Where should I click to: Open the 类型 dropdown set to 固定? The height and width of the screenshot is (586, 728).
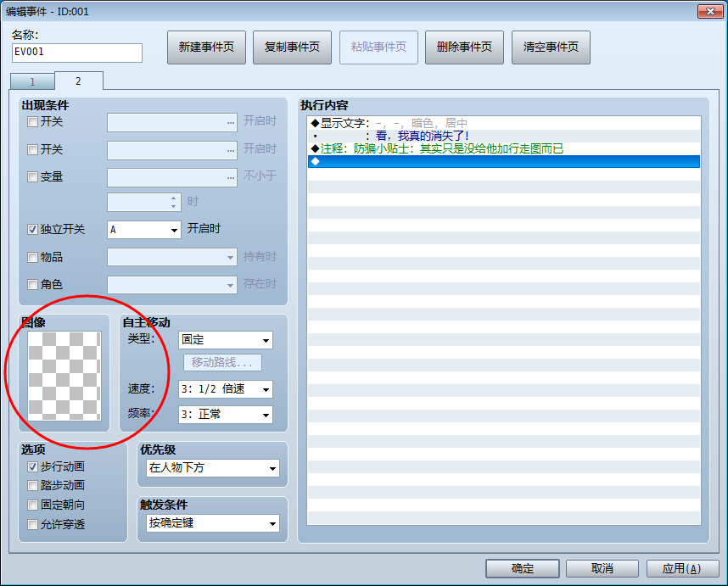coord(226,340)
